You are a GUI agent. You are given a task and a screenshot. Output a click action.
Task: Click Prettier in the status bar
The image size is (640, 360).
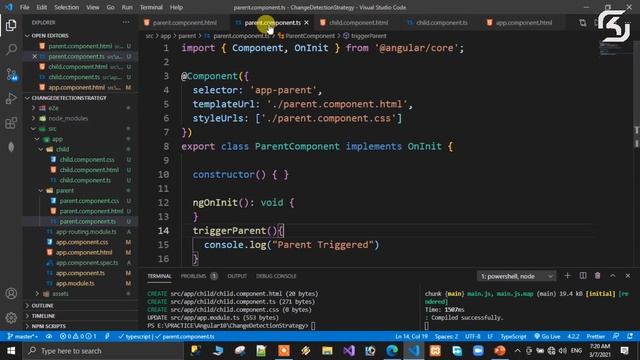click(596, 336)
